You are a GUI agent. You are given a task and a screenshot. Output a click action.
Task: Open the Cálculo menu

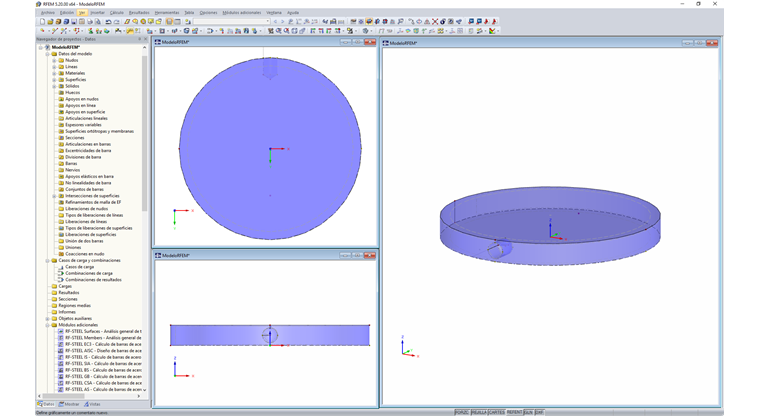117,13
